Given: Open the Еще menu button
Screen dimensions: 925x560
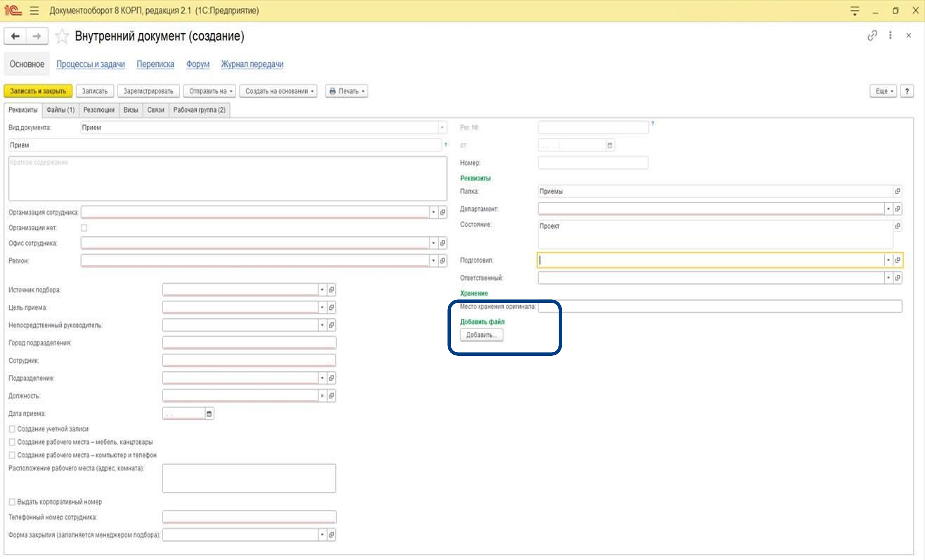Looking at the screenshot, I should [x=883, y=91].
